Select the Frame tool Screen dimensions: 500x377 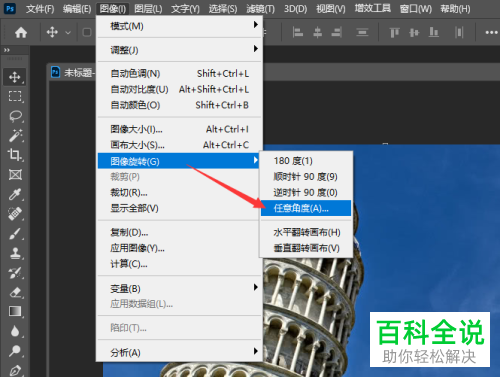tap(15, 174)
